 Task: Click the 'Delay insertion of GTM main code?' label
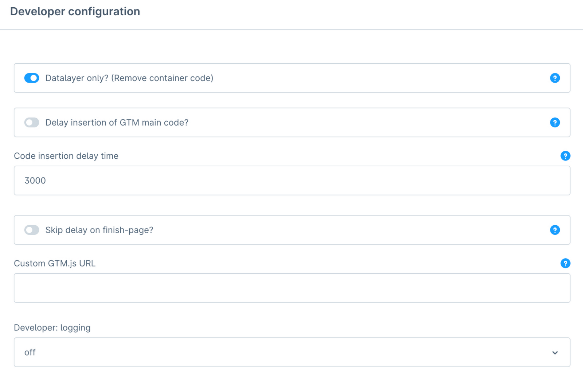click(117, 122)
